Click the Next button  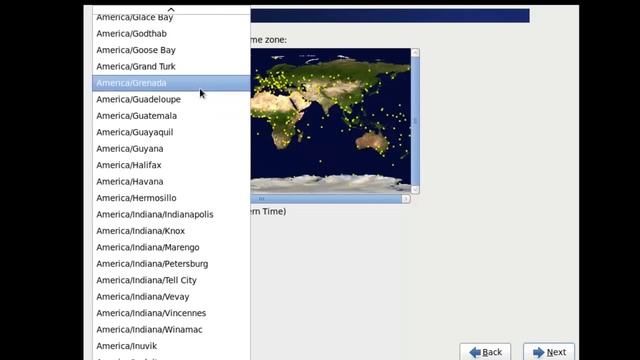coord(549,352)
